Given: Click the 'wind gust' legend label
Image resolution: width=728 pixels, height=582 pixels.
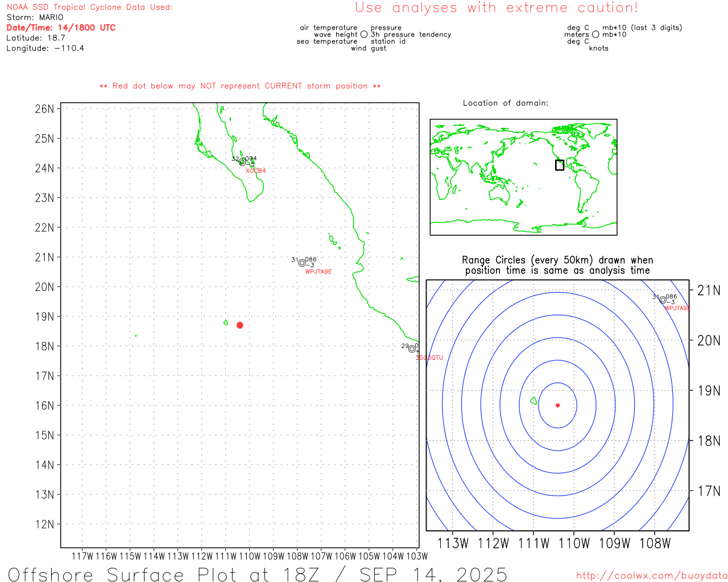Looking at the screenshot, I should [369, 48].
